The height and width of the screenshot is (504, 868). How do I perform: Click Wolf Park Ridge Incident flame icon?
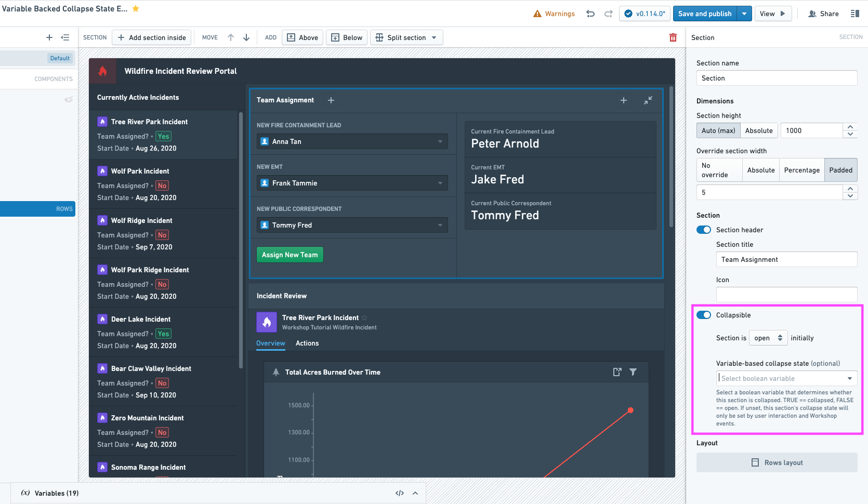click(x=102, y=270)
